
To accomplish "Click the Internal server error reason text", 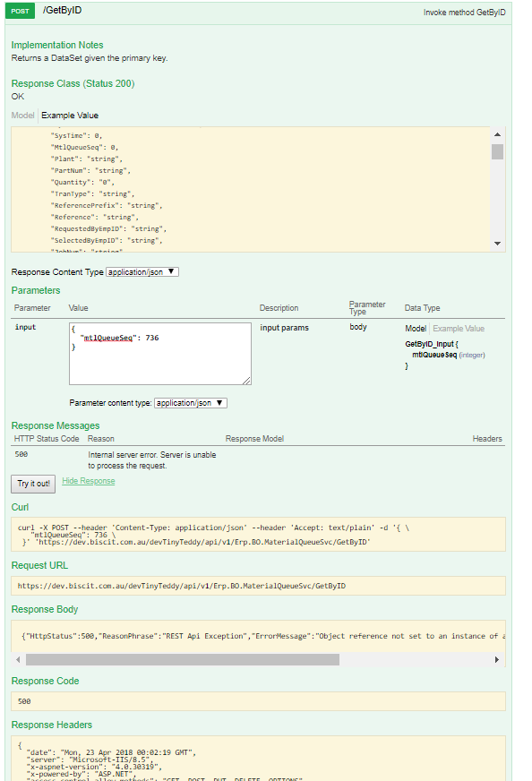I will (x=152, y=460).
